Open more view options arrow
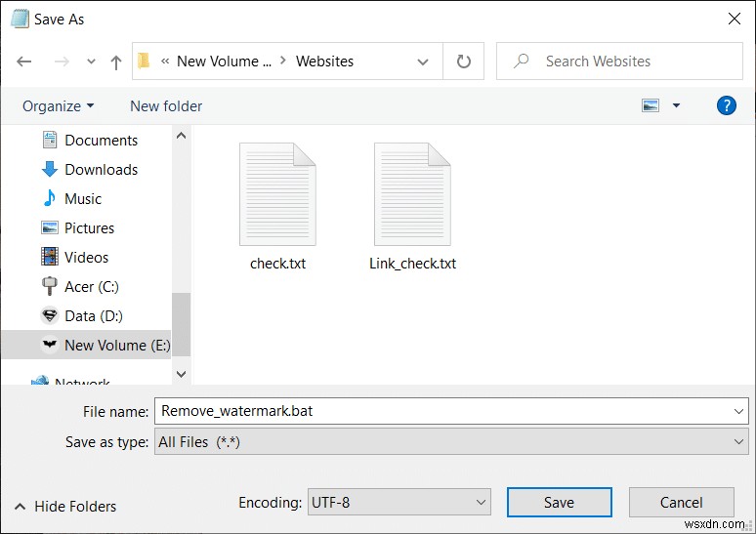This screenshot has height=534, width=756. point(676,105)
